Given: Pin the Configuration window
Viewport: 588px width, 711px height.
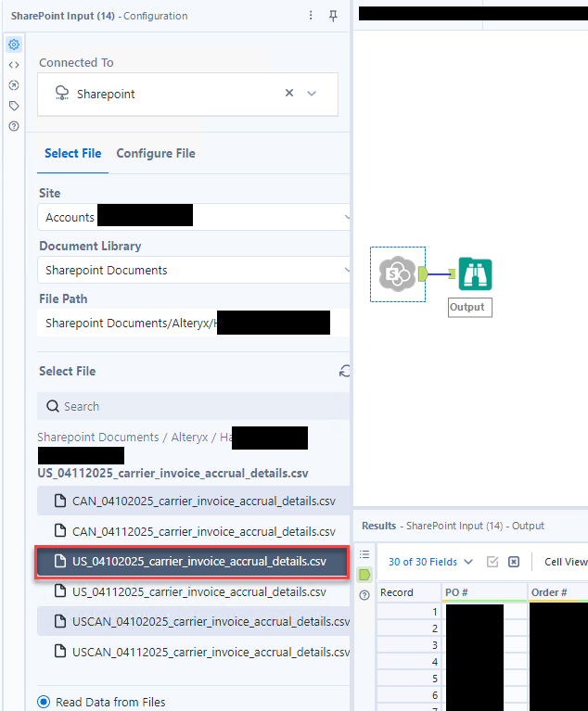Looking at the screenshot, I should (333, 16).
